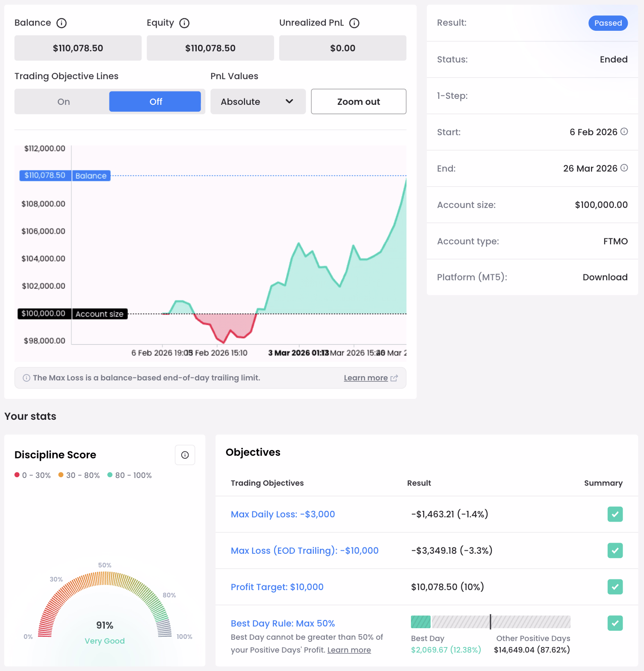Select Off for Trading Objective Lines
The height and width of the screenshot is (671, 644).
pyautogui.click(x=155, y=101)
